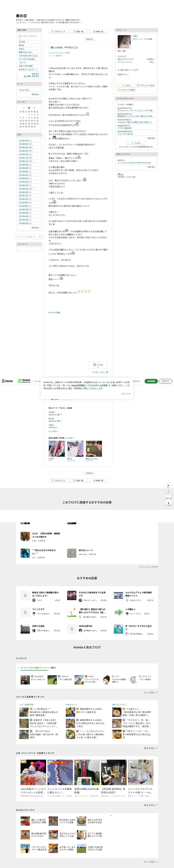Open カフムアウェイ創作過程解説イベント article

click(138, 594)
